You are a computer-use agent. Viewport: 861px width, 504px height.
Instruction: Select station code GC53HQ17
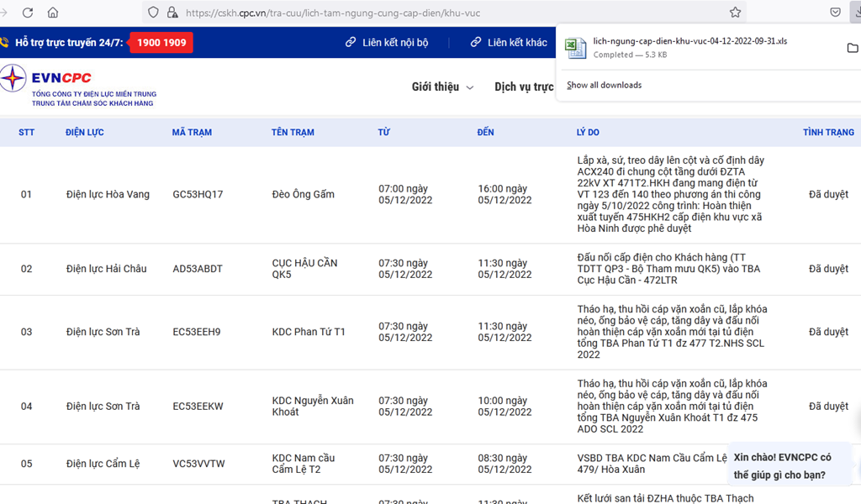coord(198,194)
